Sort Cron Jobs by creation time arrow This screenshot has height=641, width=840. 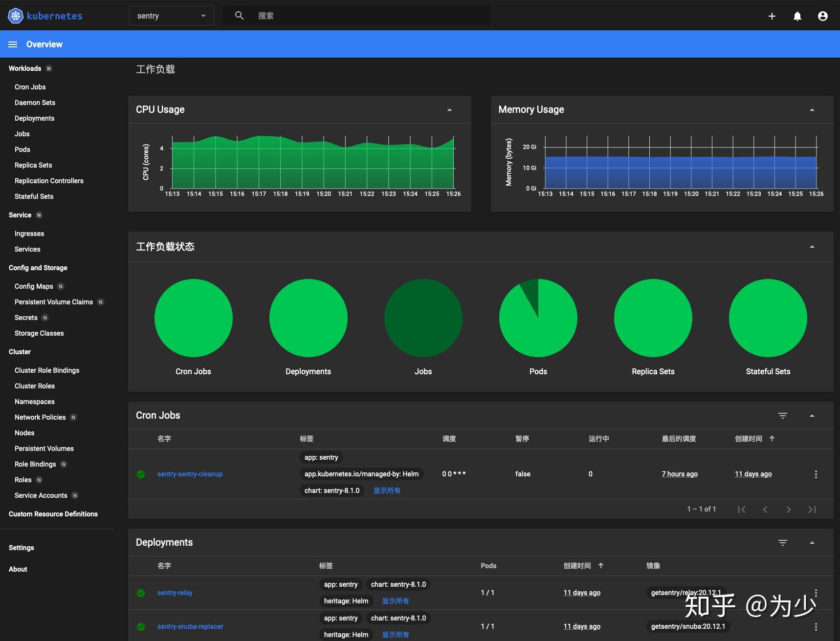pos(772,439)
